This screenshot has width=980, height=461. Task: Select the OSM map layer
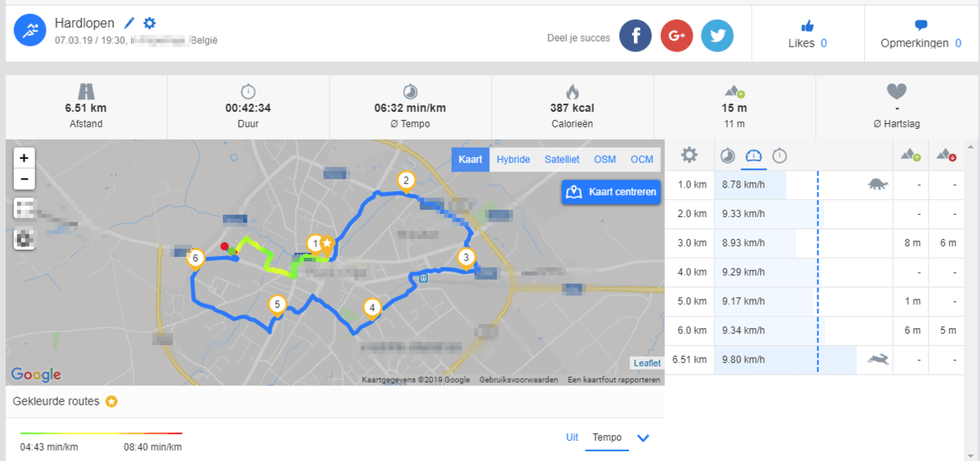[604, 160]
